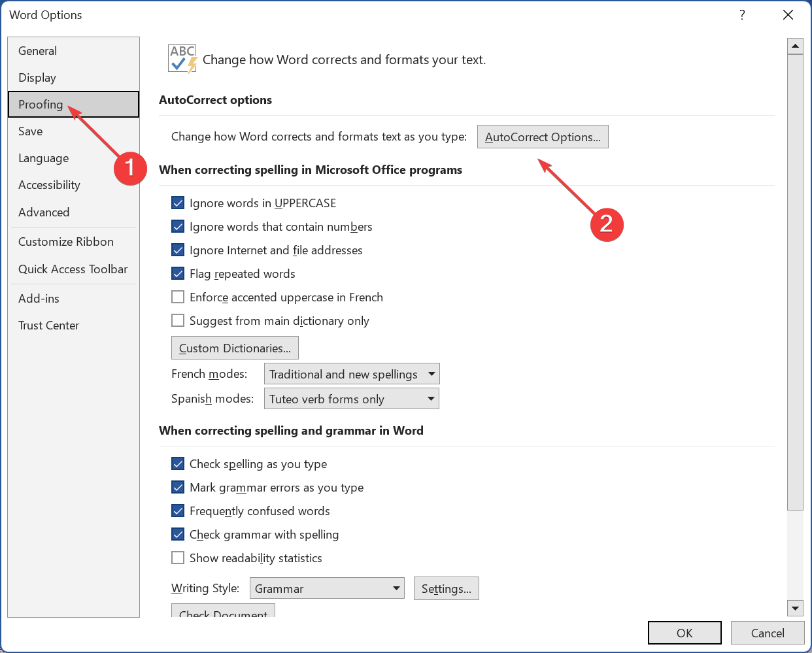Click the ABC proofing checkmark icon
Image resolution: width=812 pixels, height=653 pixels.
pyautogui.click(x=182, y=59)
